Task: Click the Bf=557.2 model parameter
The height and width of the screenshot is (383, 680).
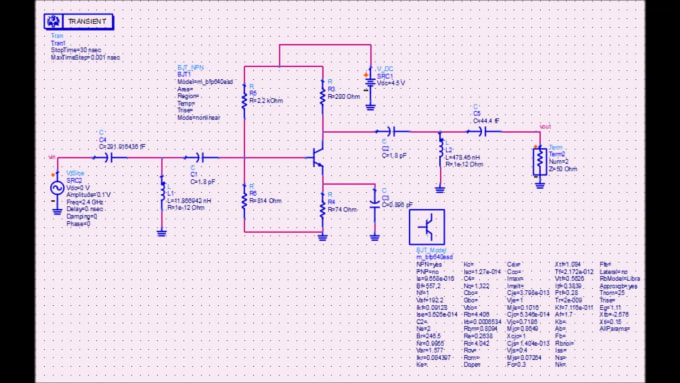Action: pos(428,286)
